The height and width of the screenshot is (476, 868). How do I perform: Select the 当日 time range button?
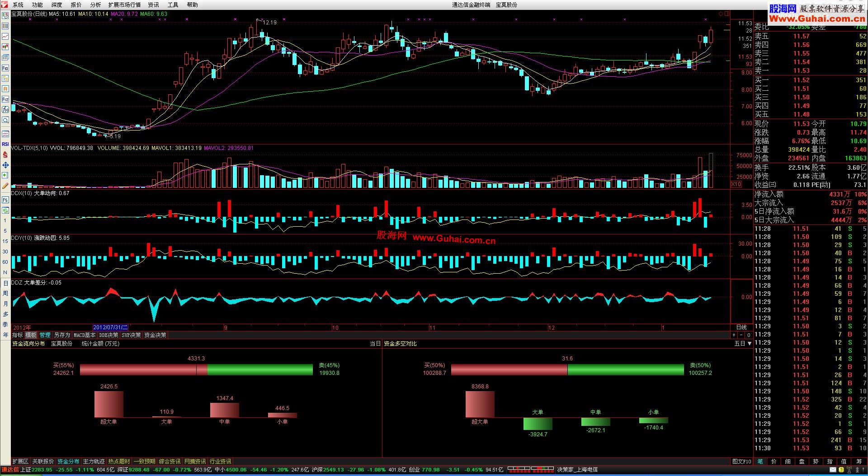click(375, 344)
